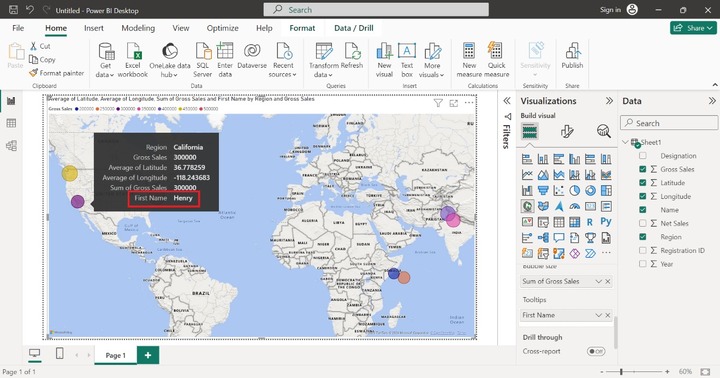
Task: Check the Designation field
Action: tap(643, 156)
